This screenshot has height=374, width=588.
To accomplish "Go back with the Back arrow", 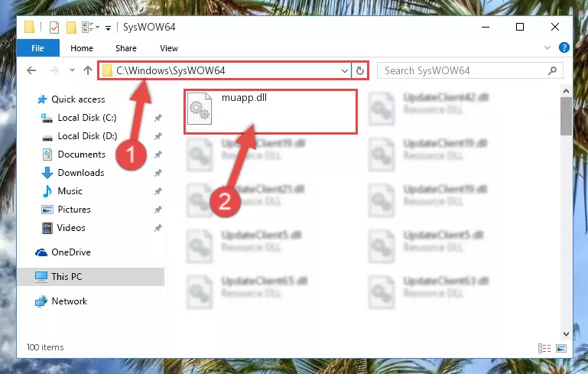I will (x=31, y=70).
